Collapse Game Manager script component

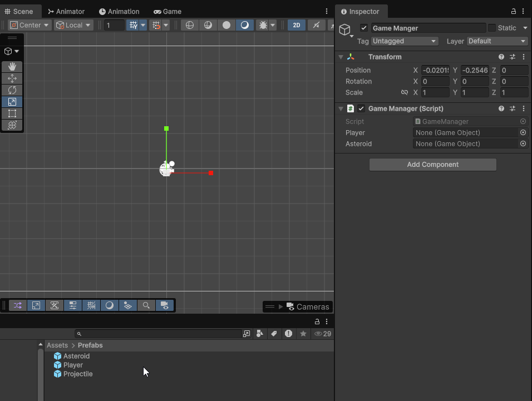[341, 108]
